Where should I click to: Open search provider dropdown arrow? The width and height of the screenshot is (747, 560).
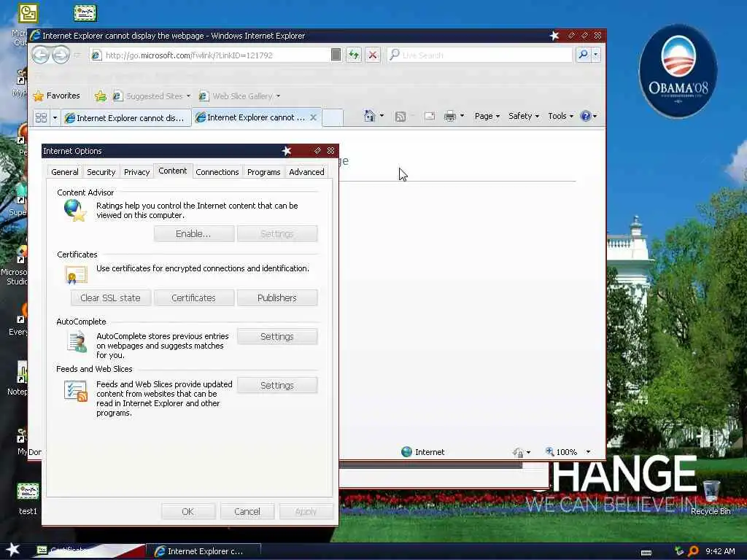point(595,55)
